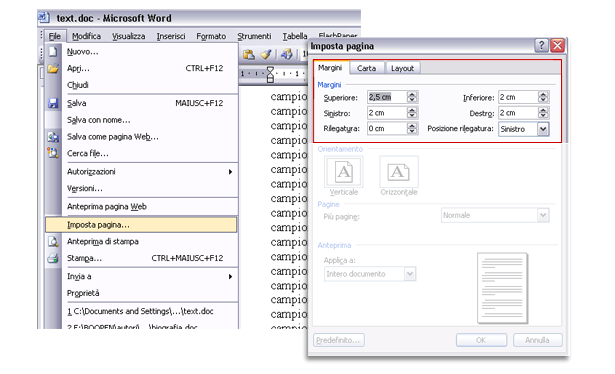Choose Salva con nome... menu entry
The image size is (615, 374).
141,120
